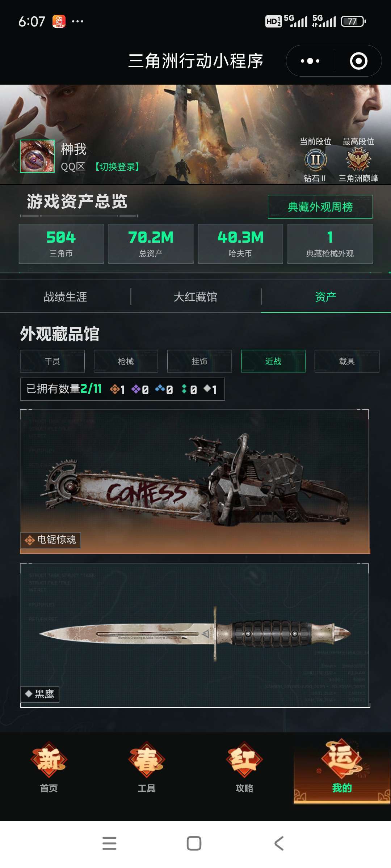The height and width of the screenshot is (868, 391).
Task: Select the 干员 category filter
Action: click(52, 361)
